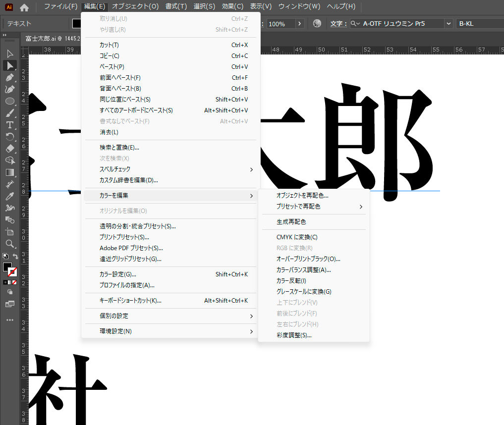Click the Fill color box in toolbar
504x425 pixels.
[7, 267]
